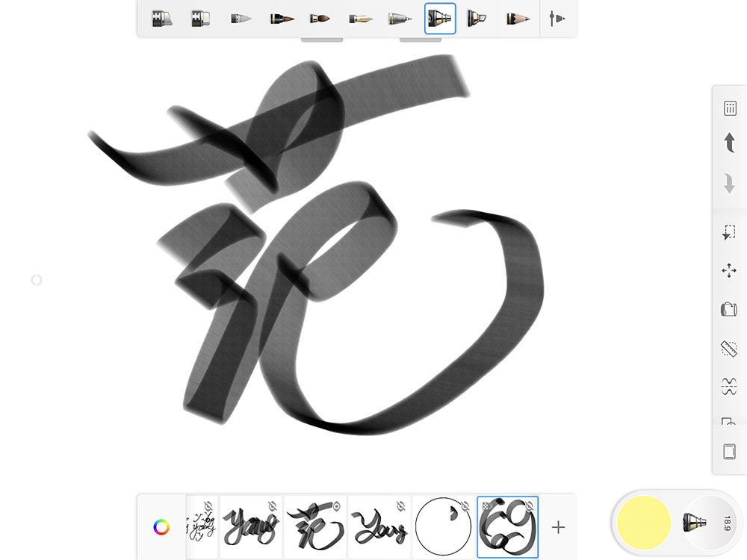Select the pencil tip tool
Viewport: 747px width, 560px height.
point(515,19)
